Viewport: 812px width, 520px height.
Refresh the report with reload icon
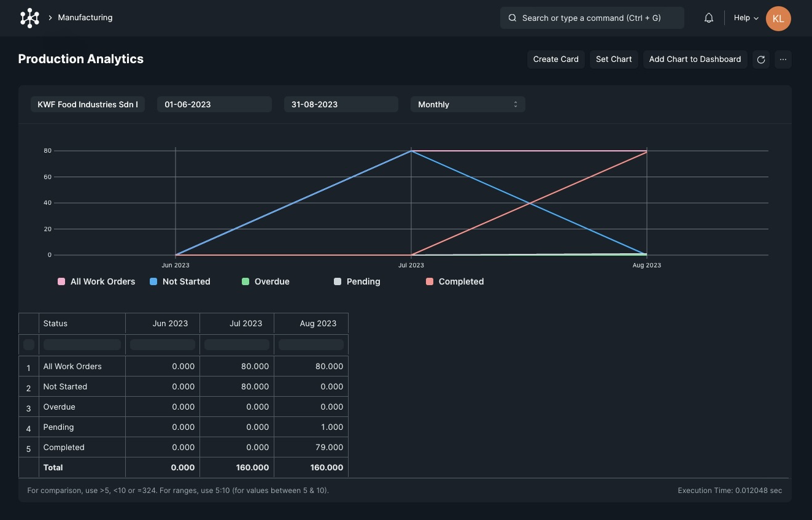point(761,59)
